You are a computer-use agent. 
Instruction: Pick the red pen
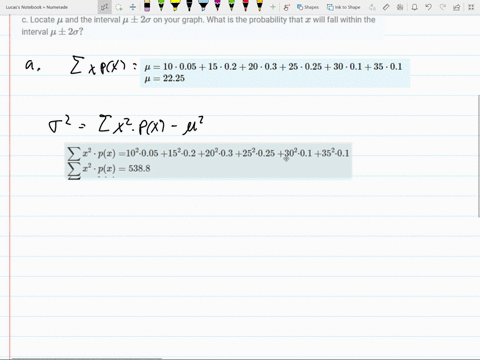(245, 6)
